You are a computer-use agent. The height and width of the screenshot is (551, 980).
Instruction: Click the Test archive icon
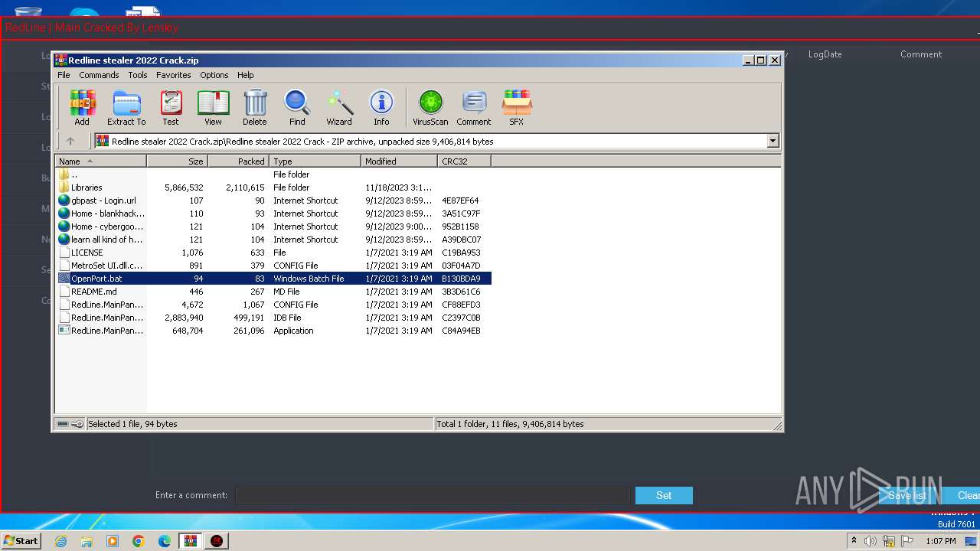(x=171, y=107)
